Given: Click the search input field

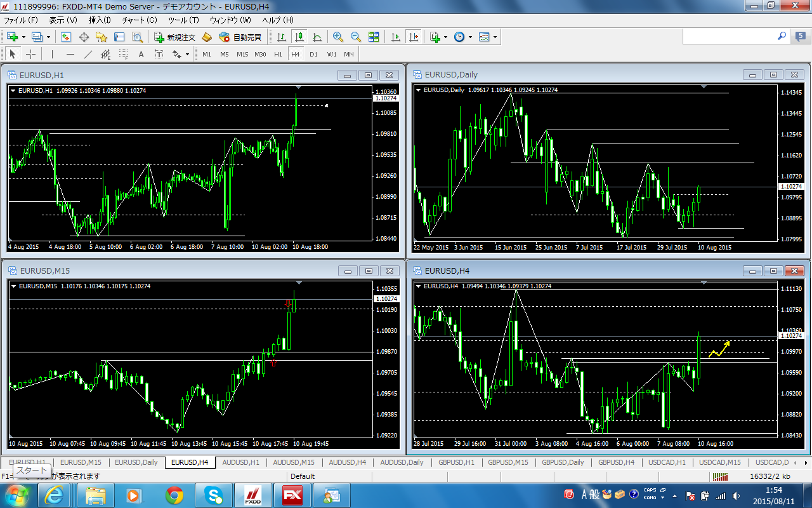Looking at the screenshot, I should 735,37.
